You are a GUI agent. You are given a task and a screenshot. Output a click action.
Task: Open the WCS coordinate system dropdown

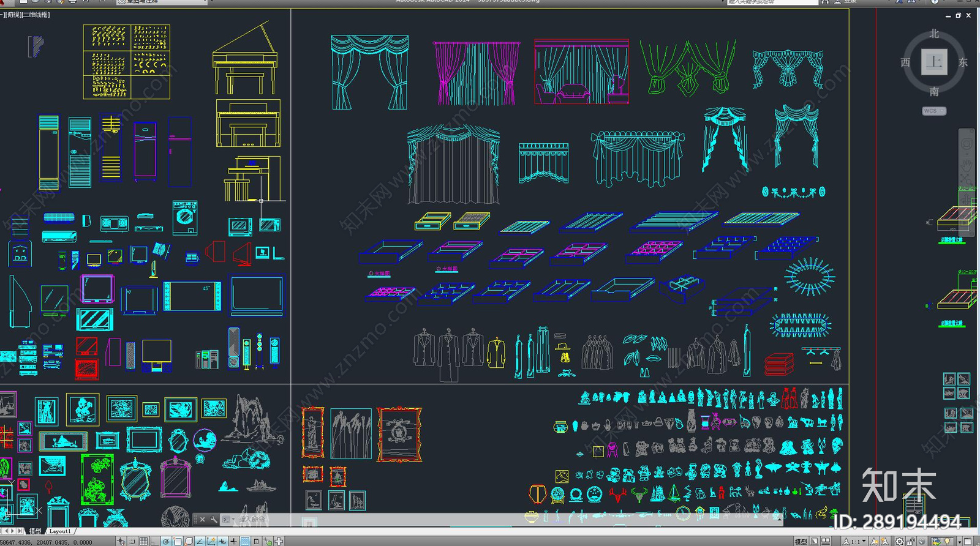[934, 111]
